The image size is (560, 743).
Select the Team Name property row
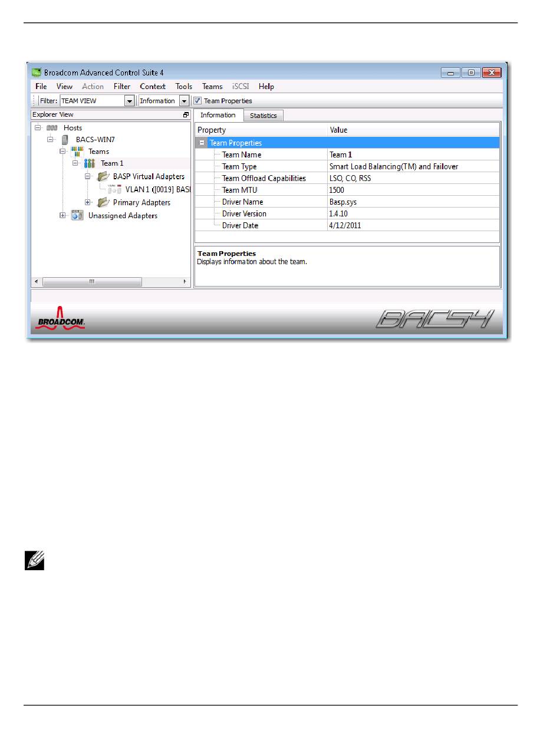point(347,154)
